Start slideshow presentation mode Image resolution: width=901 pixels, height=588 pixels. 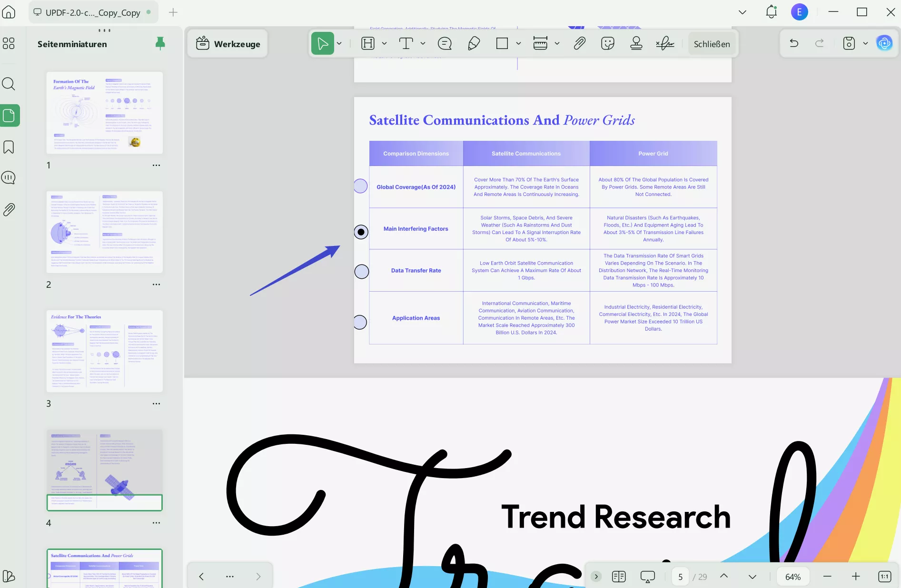pyautogui.click(x=648, y=577)
